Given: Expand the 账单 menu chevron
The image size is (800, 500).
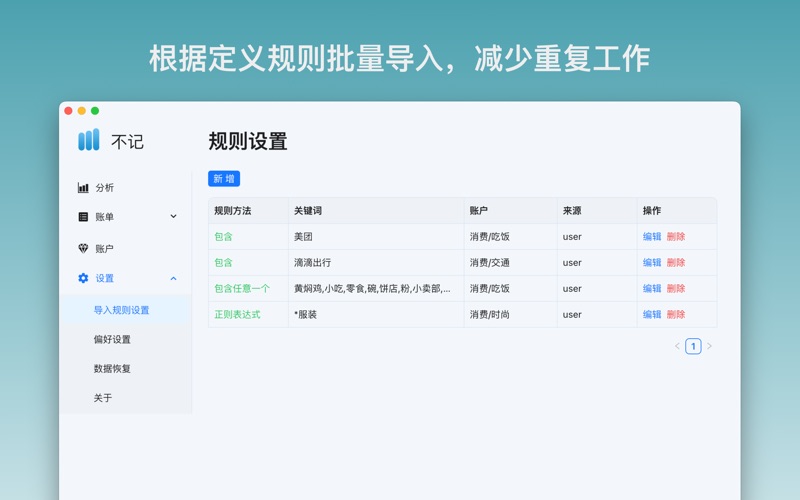Looking at the screenshot, I should pos(173,217).
